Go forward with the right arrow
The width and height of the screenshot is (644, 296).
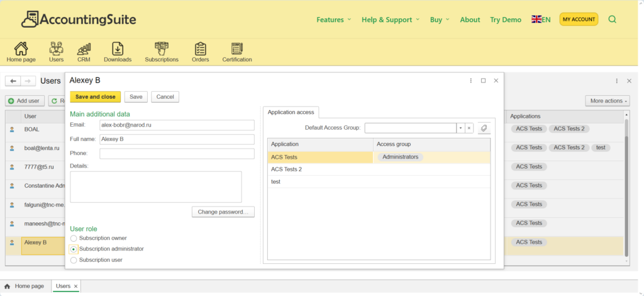[28, 81]
